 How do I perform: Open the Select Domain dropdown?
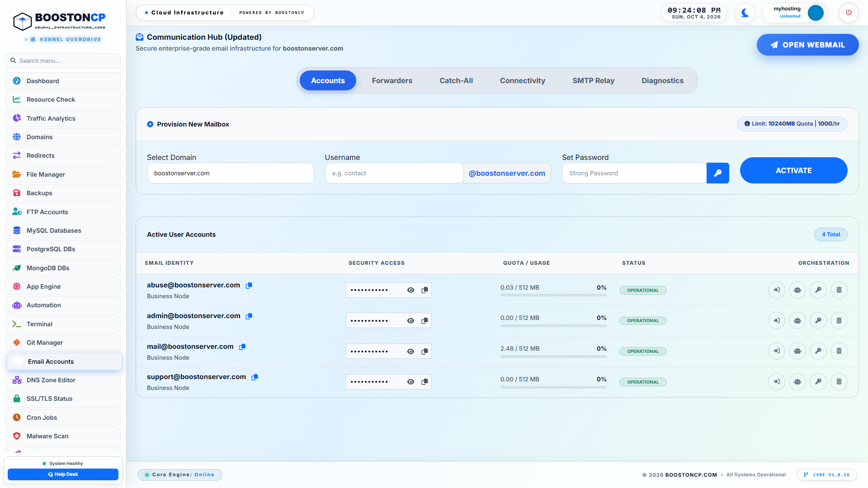coord(231,173)
